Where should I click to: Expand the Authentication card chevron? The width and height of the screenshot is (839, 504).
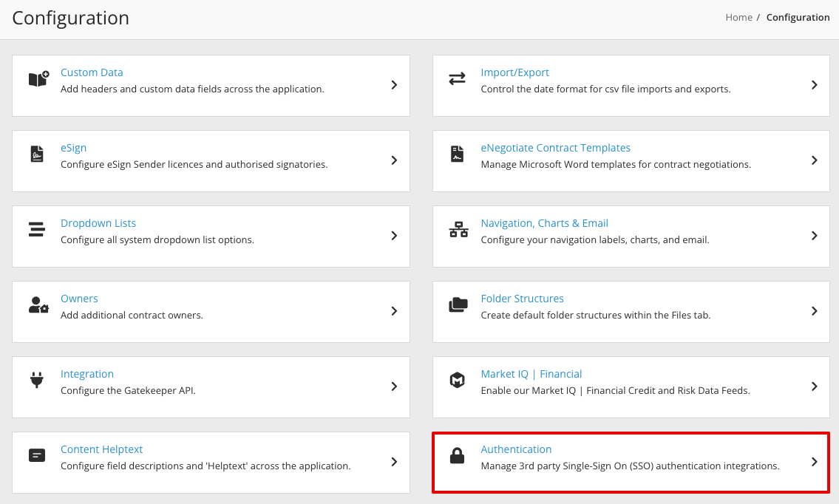click(x=814, y=462)
